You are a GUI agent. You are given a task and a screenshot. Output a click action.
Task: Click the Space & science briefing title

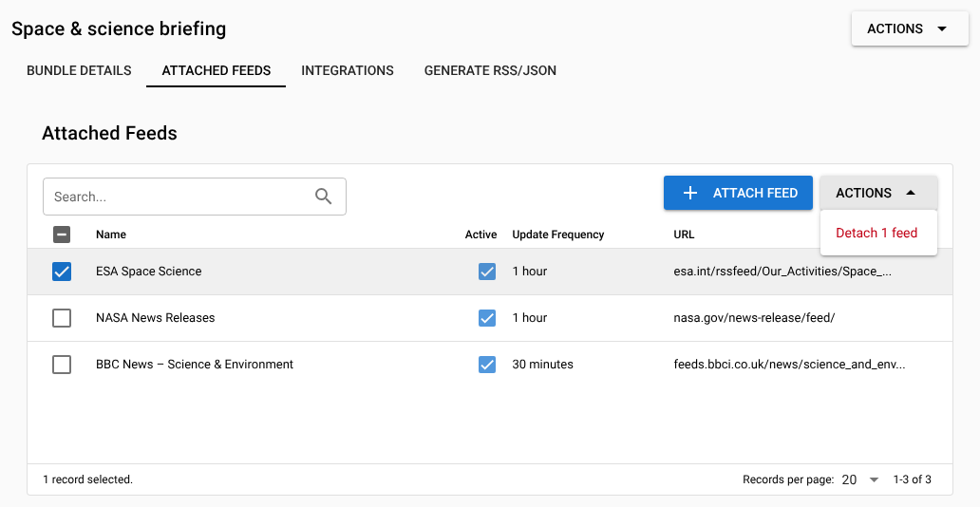[x=119, y=28]
